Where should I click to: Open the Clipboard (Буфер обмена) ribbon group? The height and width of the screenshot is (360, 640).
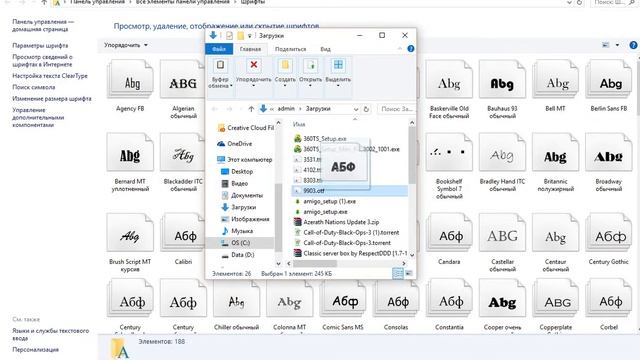pos(220,73)
